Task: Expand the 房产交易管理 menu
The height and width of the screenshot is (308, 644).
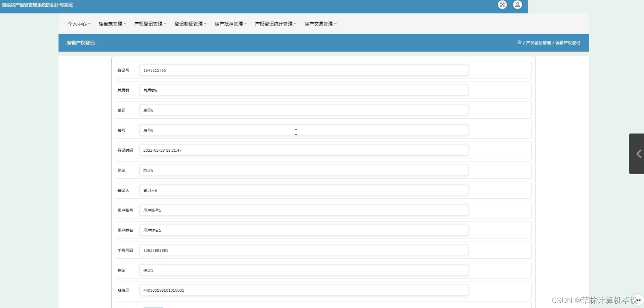Action: [x=321, y=24]
